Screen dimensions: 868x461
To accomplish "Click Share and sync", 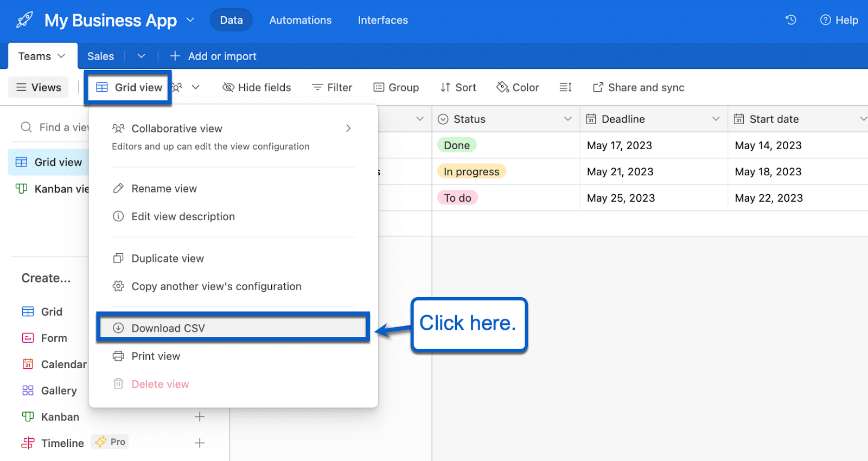I will [639, 87].
